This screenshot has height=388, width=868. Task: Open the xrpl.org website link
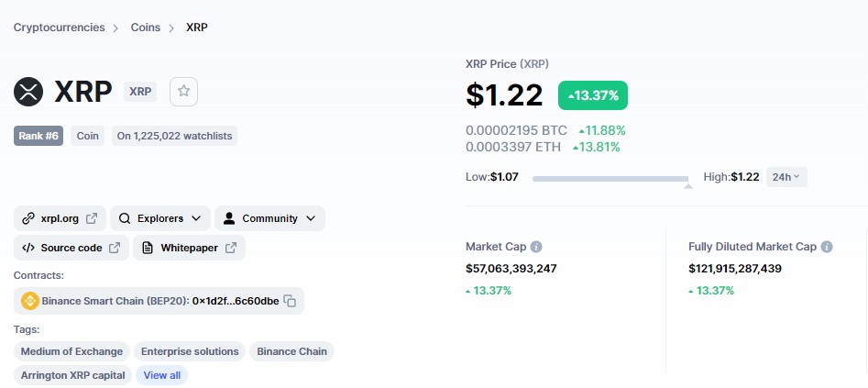[x=60, y=218]
